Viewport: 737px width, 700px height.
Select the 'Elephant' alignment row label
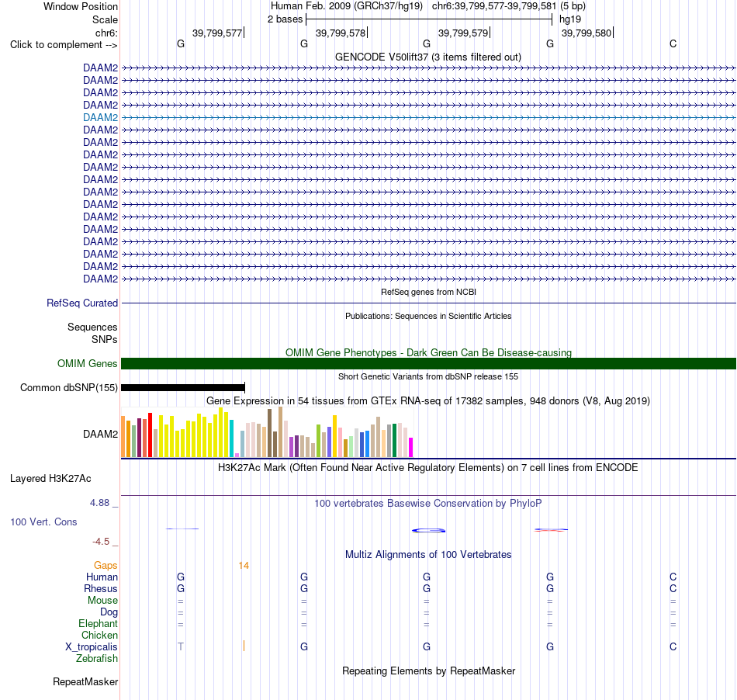tap(98, 623)
